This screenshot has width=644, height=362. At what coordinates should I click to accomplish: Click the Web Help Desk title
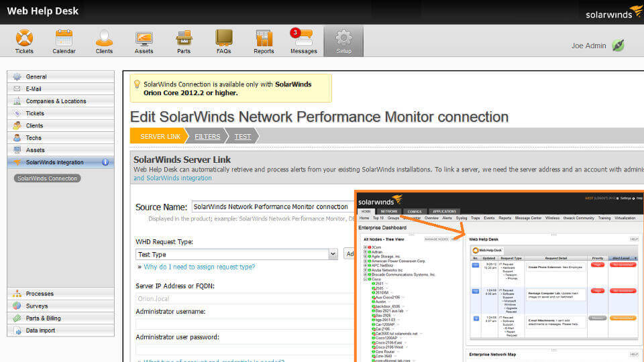43,11
